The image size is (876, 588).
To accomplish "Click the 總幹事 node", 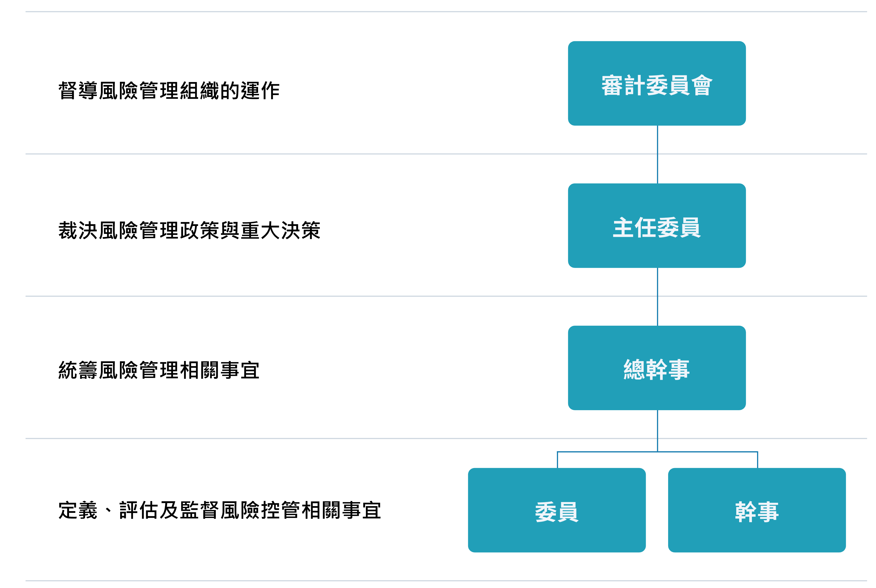I will (x=657, y=367).
